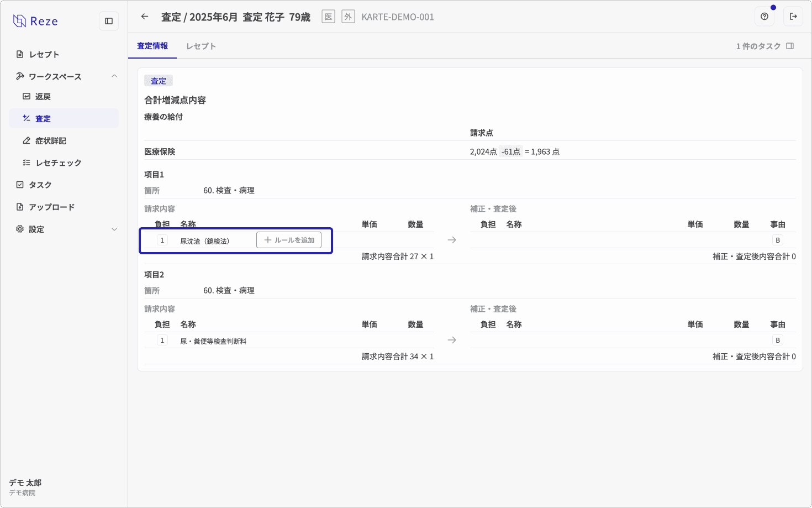Go back using the left arrow
This screenshot has height=508, width=812.
pyautogui.click(x=145, y=17)
